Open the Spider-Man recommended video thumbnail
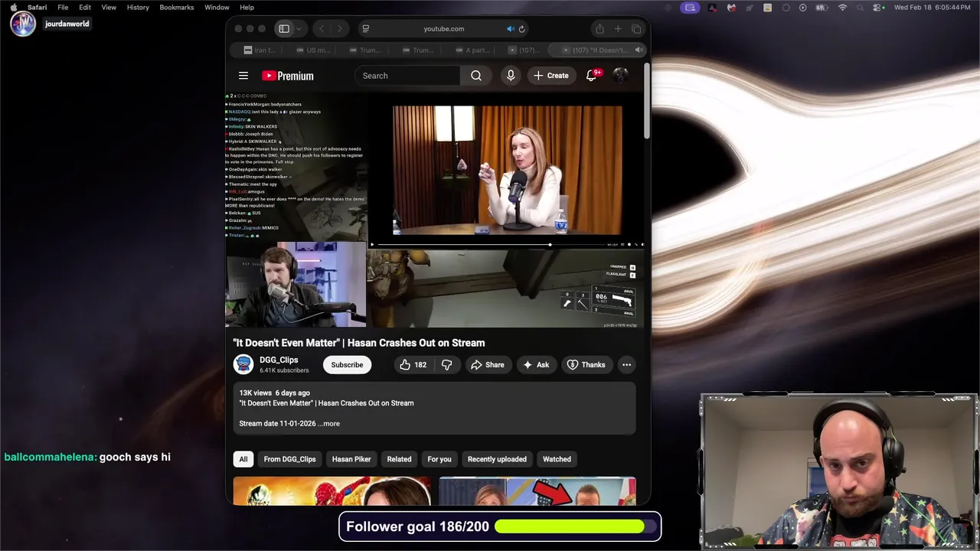 (x=332, y=491)
